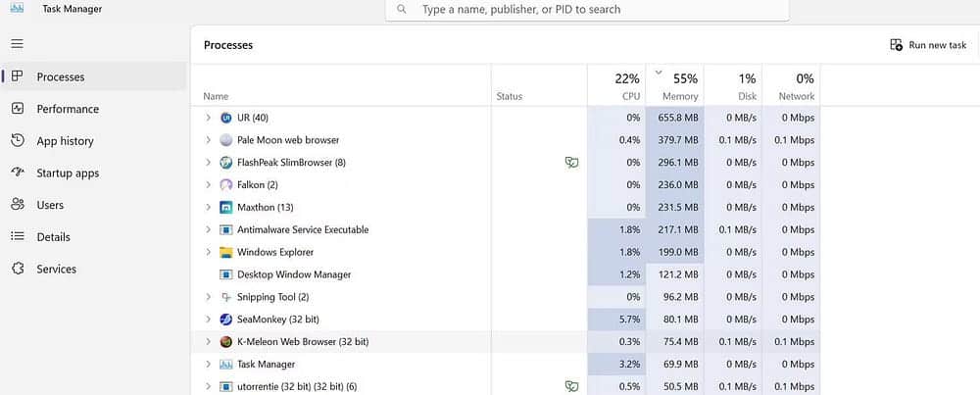The image size is (980, 395).
Task: Sort processes by Memory column
Action: click(675, 85)
